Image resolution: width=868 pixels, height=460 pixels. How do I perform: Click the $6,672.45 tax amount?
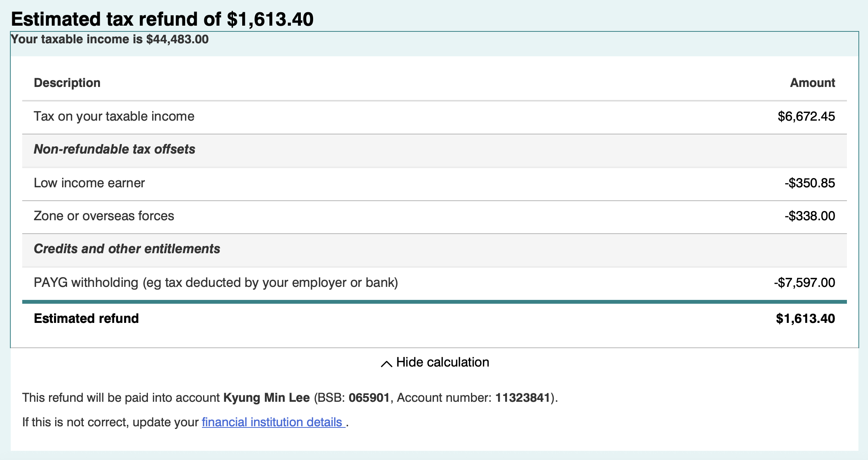coord(806,116)
